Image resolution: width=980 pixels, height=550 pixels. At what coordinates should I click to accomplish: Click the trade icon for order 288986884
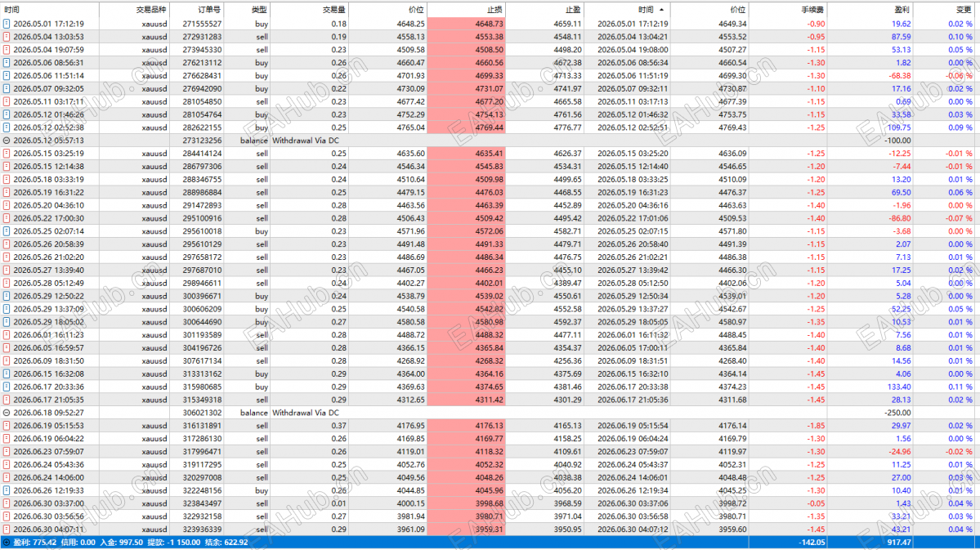7,193
